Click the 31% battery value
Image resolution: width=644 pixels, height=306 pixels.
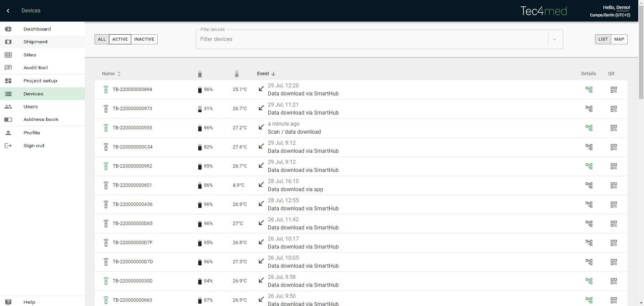pyautogui.click(x=208, y=109)
